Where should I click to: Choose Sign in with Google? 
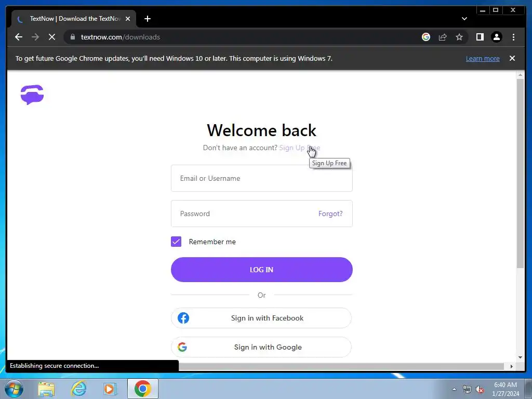tap(261, 347)
